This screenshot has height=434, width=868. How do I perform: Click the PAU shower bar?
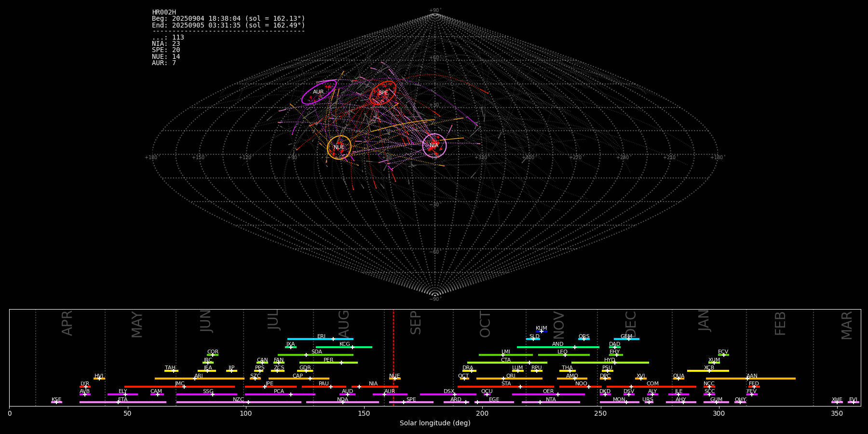click(x=324, y=387)
